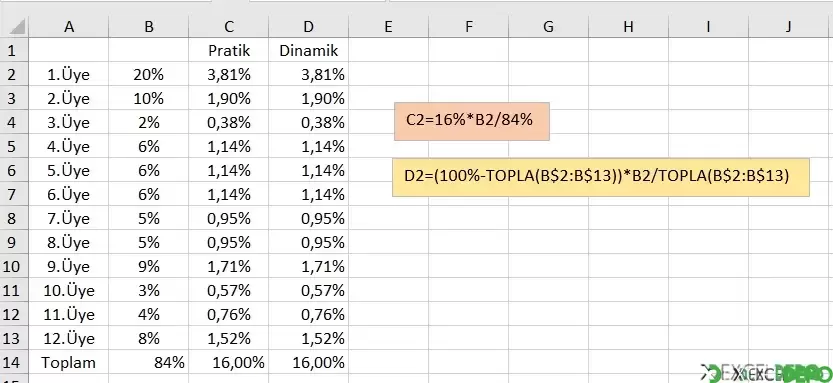Select column H header
Screen dimensions: 833x383
[628, 27]
